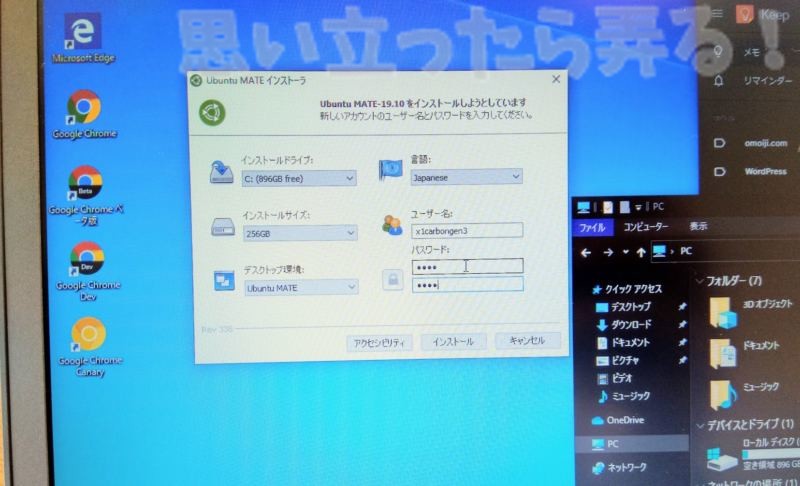
Task: Open the ドキュメント folder in main pane
Action: [745, 353]
